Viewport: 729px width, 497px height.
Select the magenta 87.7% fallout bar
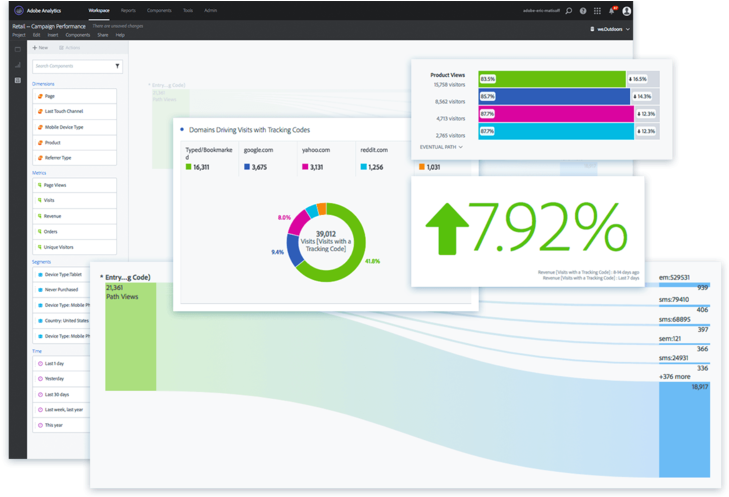coord(556,114)
